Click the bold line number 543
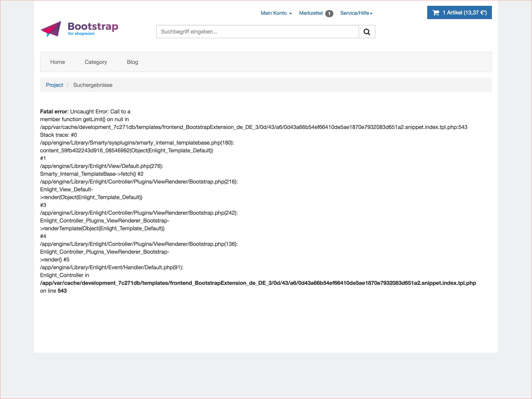The width and height of the screenshot is (532, 399). coord(62,291)
